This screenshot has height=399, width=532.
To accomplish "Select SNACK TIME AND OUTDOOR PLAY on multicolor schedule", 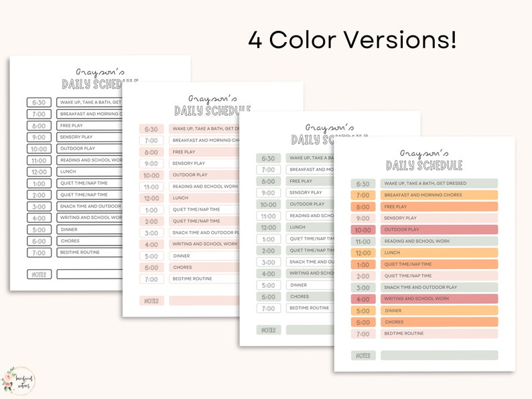I will pyautogui.click(x=439, y=287).
